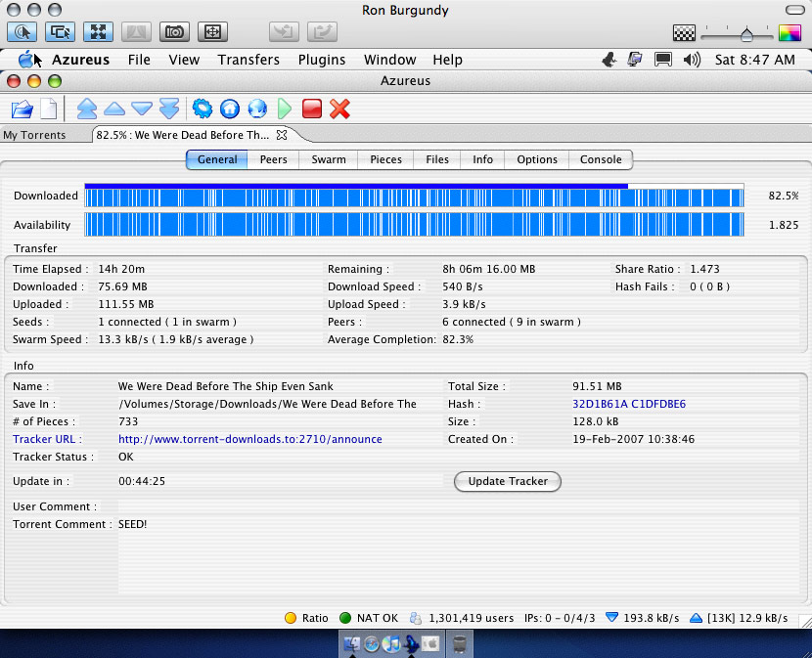Image resolution: width=812 pixels, height=658 pixels.
Task: Click the menu bar clock showing Sat 8:47 AM
Action: pyautogui.click(x=755, y=60)
